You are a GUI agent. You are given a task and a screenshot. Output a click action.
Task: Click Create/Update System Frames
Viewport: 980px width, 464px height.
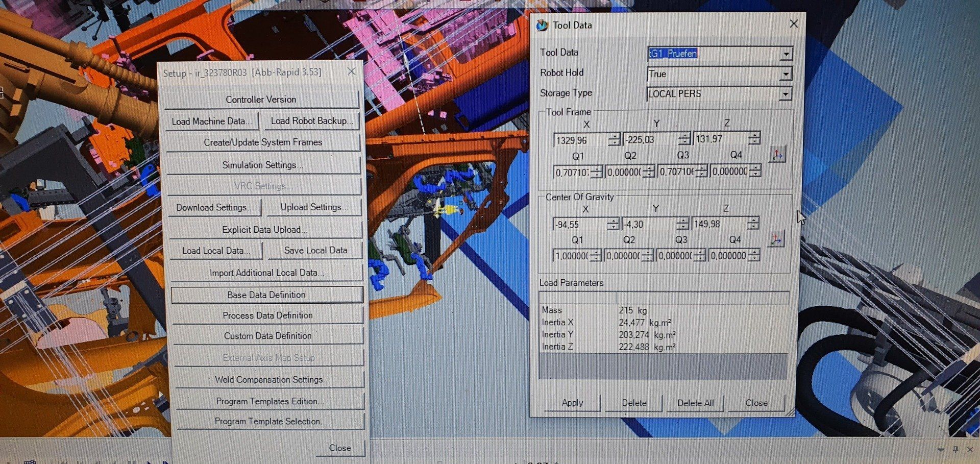tap(263, 142)
